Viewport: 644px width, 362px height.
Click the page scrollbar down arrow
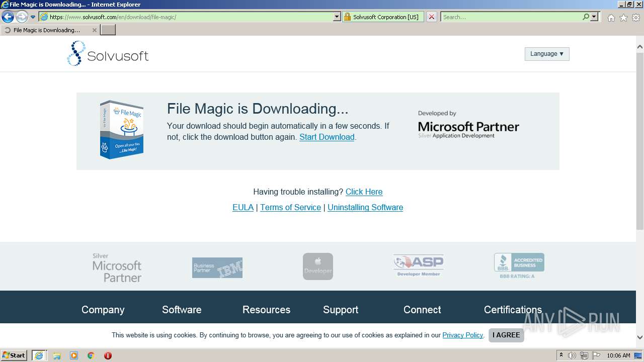(639, 337)
